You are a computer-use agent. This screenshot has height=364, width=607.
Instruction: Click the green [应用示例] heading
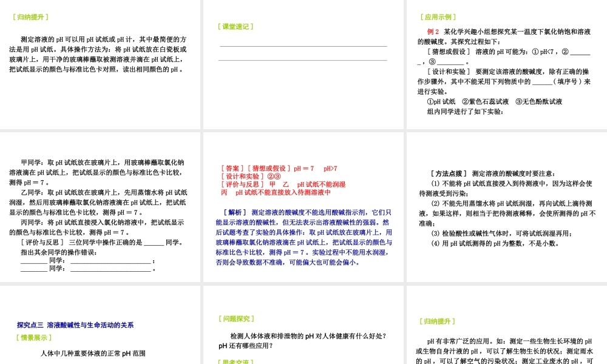click(x=438, y=17)
